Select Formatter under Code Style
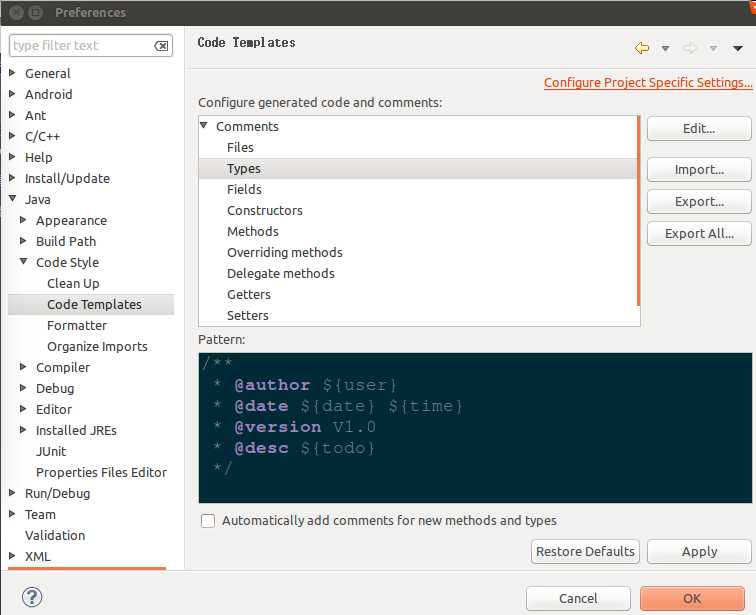The height and width of the screenshot is (615, 756). [77, 325]
